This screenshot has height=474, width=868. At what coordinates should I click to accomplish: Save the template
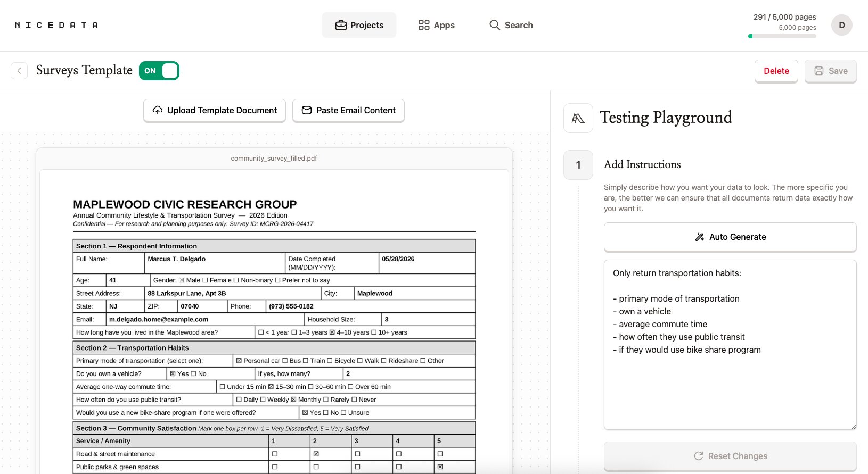(x=831, y=71)
